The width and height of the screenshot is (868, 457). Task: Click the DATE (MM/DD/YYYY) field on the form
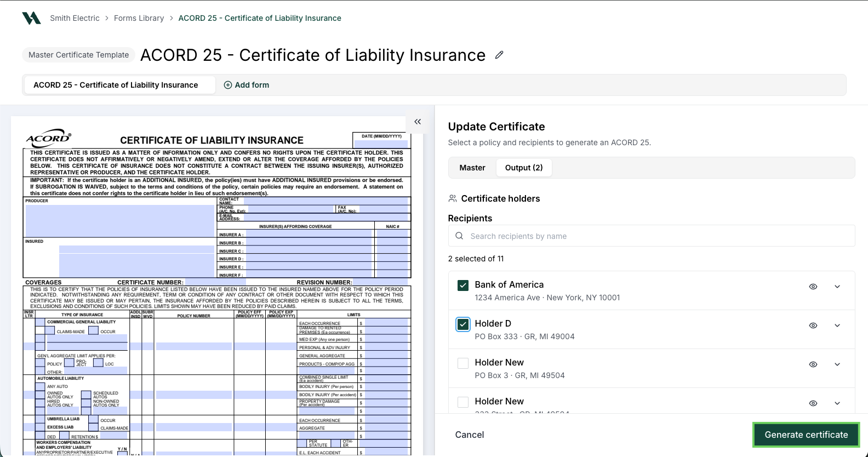click(x=381, y=144)
